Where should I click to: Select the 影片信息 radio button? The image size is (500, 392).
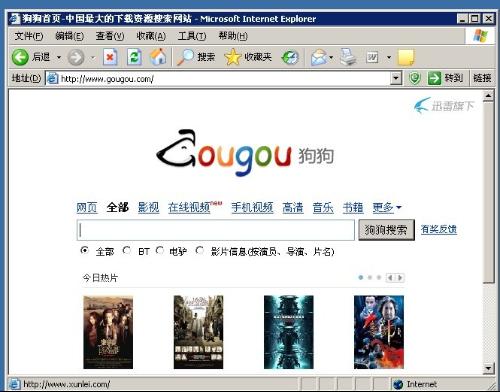click(200, 250)
